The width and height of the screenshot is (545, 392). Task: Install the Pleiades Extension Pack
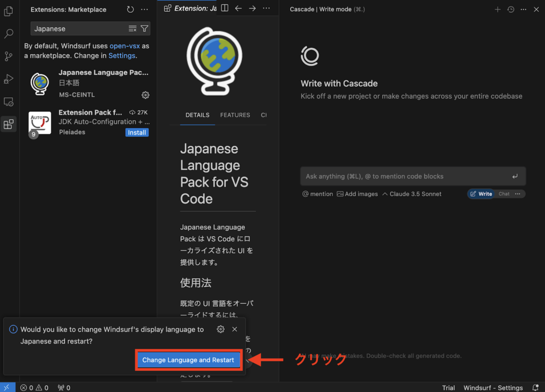137,132
